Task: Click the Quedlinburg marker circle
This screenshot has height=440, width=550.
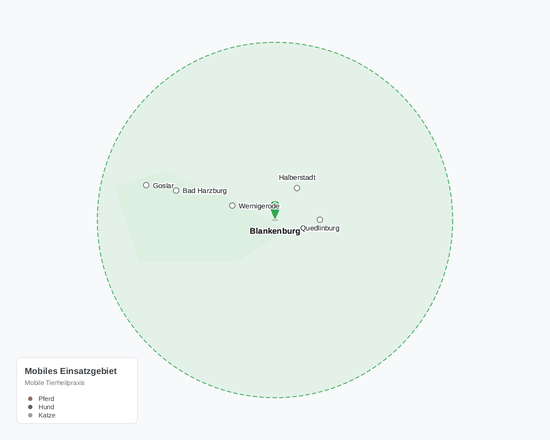Action: (320, 220)
